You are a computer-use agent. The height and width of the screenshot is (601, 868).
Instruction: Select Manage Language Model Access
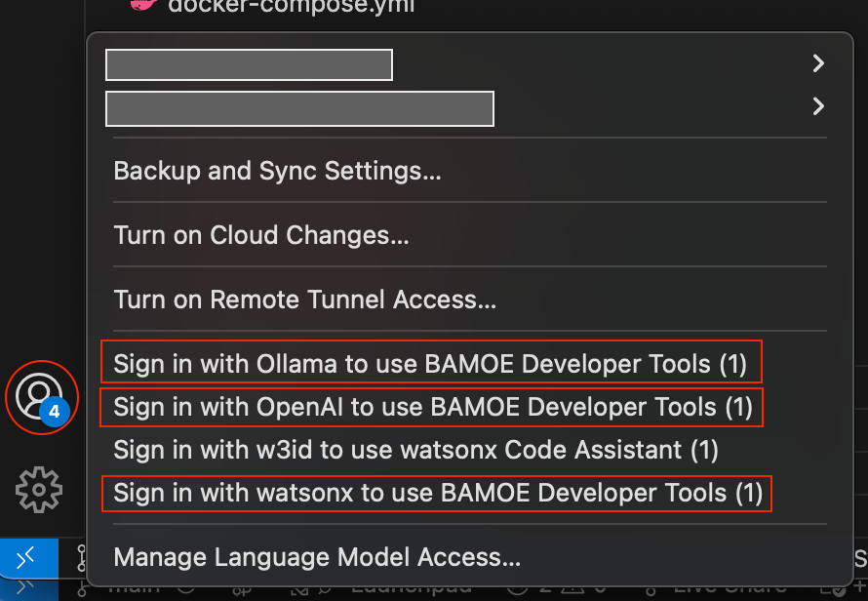(x=317, y=558)
